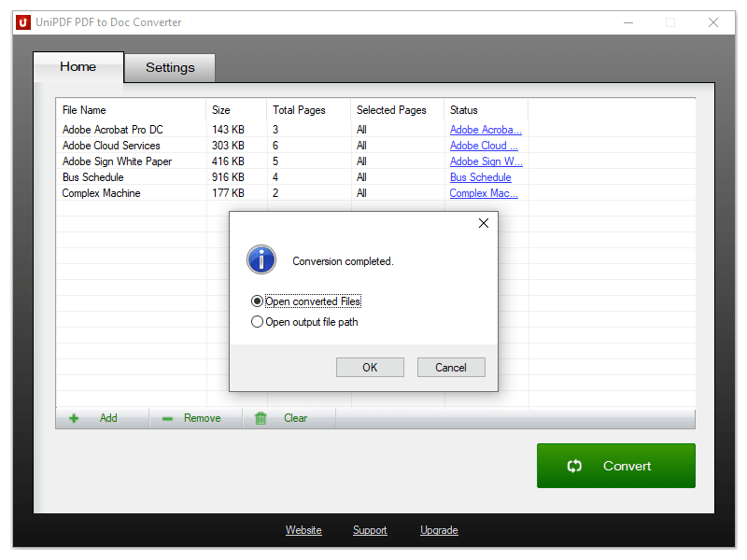This screenshot has height=560, width=747.
Task: Click the 303 KB size cell
Action: (228, 146)
